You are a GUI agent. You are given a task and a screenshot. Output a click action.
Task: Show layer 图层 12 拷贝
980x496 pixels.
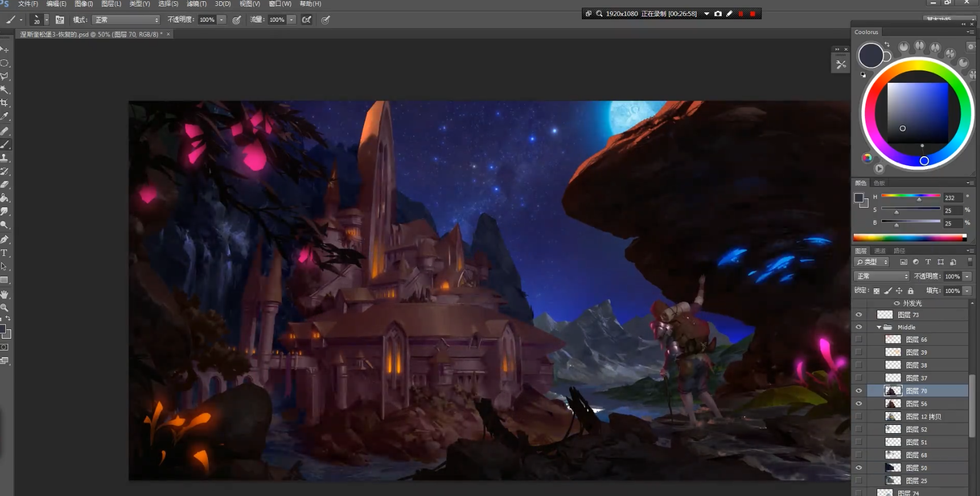[x=858, y=417]
